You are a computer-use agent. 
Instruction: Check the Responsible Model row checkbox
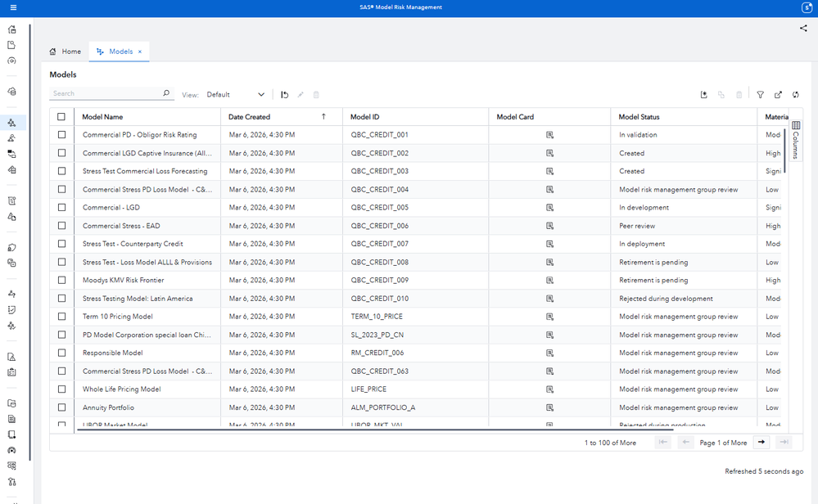click(x=61, y=353)
